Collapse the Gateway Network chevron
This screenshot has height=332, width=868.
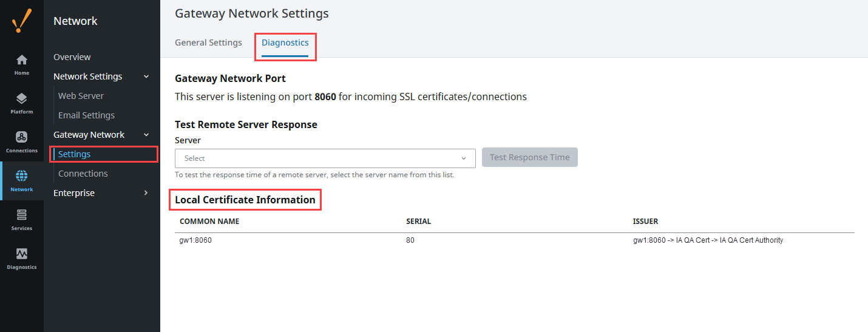coord(146,135)
